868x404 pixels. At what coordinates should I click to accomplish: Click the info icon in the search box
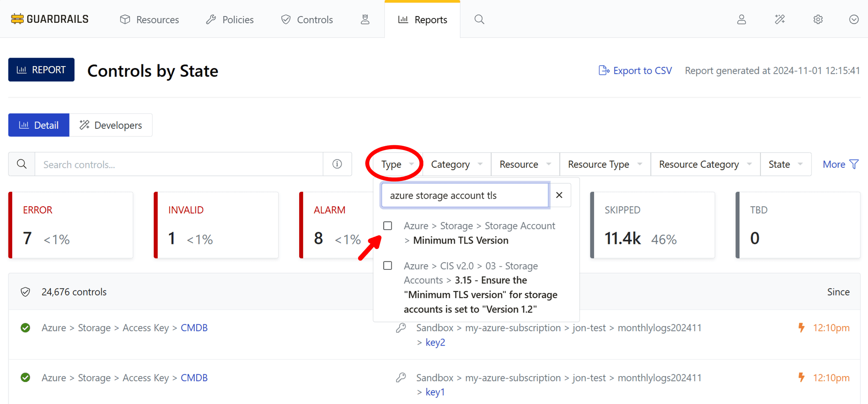337,164
